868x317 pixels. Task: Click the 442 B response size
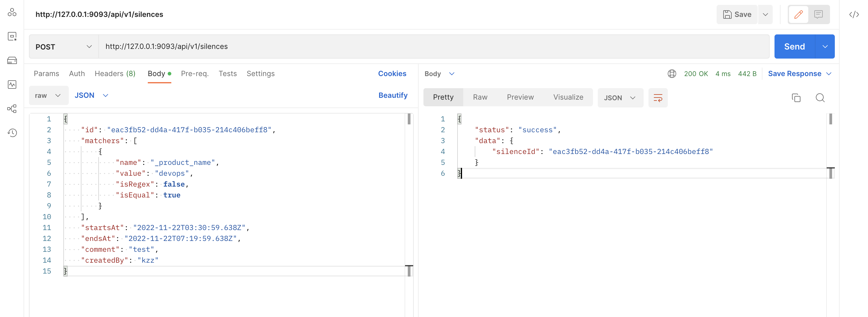click(747, 74)
